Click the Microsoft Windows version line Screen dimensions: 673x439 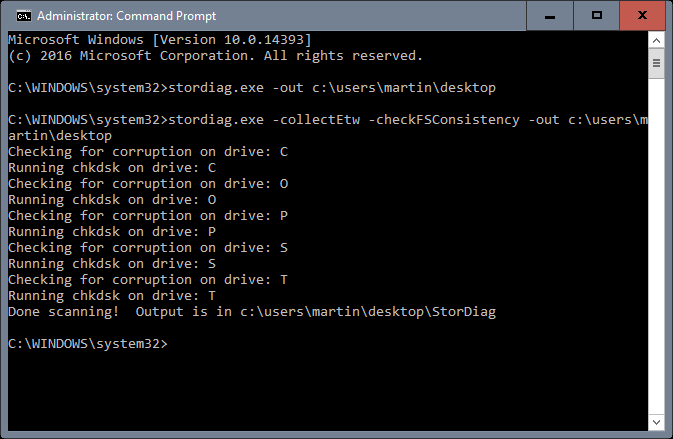[x=159, y=40]
